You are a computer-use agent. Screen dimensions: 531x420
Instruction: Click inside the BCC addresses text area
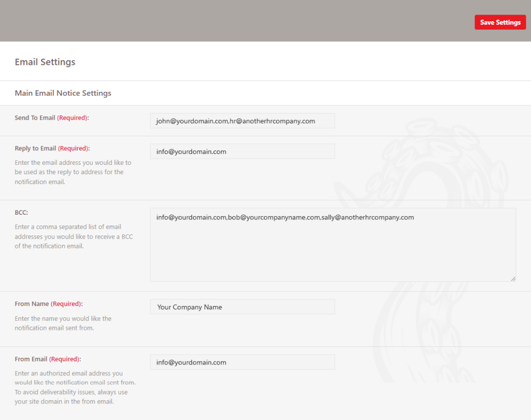[332, 245]
